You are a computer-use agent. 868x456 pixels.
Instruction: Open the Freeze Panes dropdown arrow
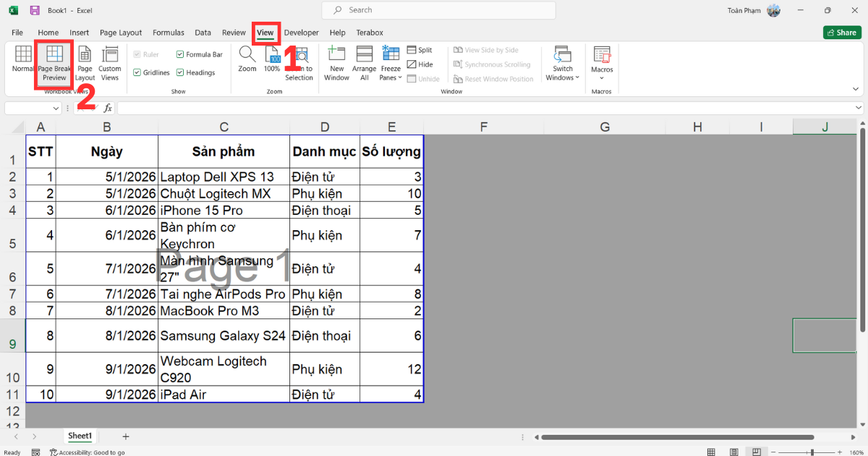tap(400, 78)
